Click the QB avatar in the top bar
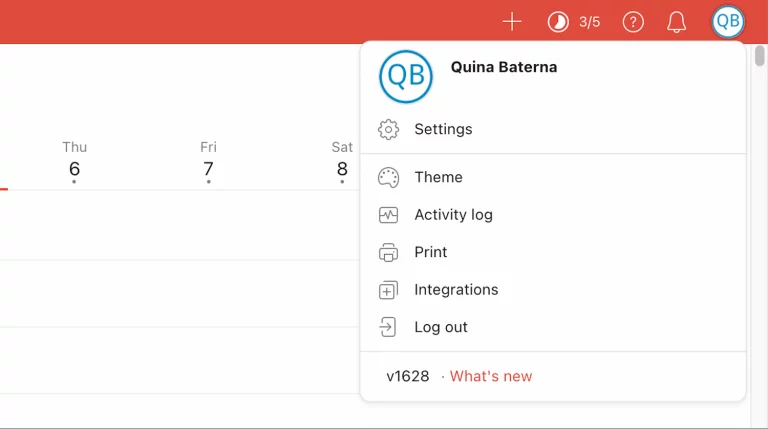Screen dimensions: 768x429 coord(728,21)
